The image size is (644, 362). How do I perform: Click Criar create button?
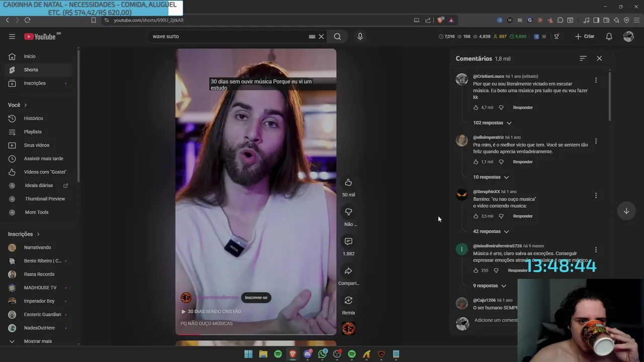[585, 36]
